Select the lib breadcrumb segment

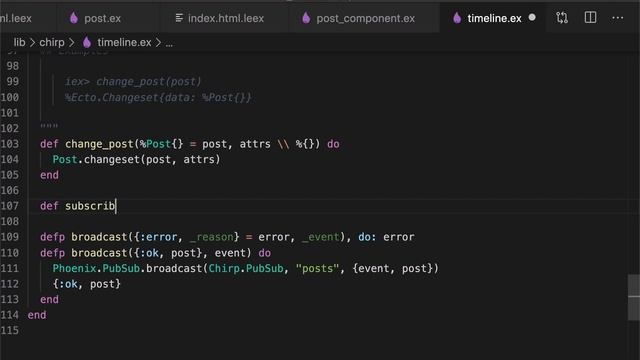19,42
